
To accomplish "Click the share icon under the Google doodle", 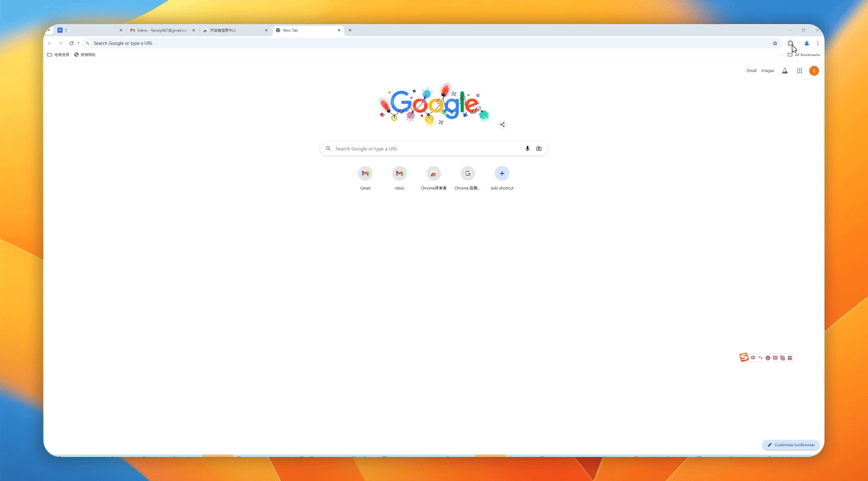I will [502, 124].
